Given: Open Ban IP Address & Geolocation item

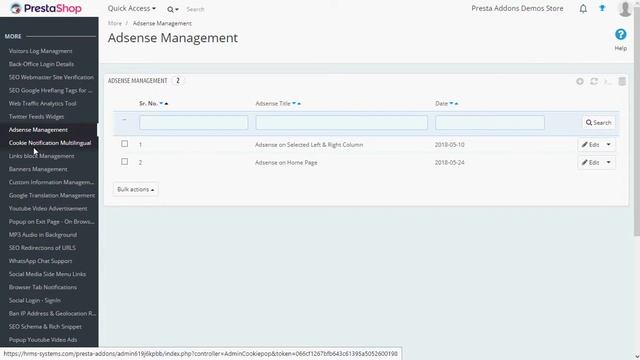Looking at the screenshot, I should pyautogui.click(x=52, y=313).
